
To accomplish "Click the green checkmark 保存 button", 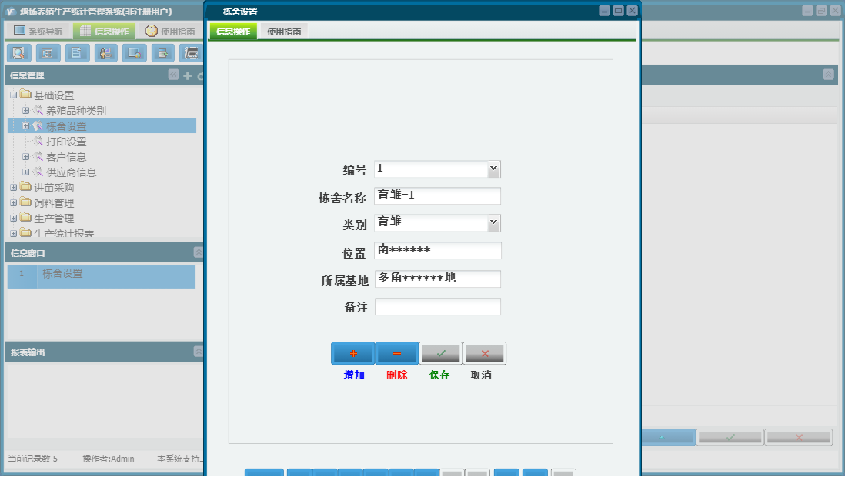I will tap(441, 354).
